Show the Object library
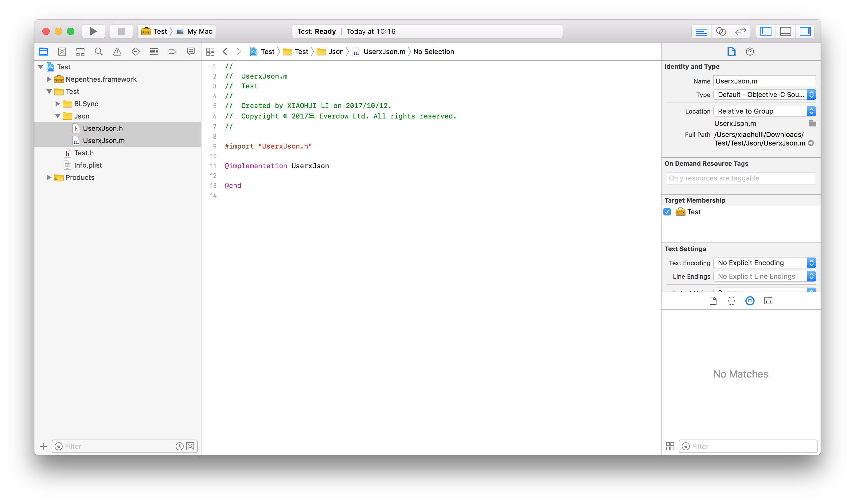 (x=750, y=301)
